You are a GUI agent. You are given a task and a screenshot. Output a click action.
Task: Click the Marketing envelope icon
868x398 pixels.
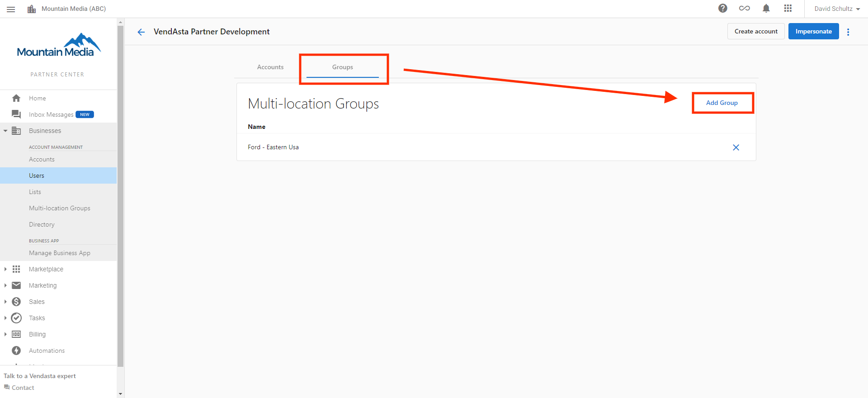coord(16,285)
